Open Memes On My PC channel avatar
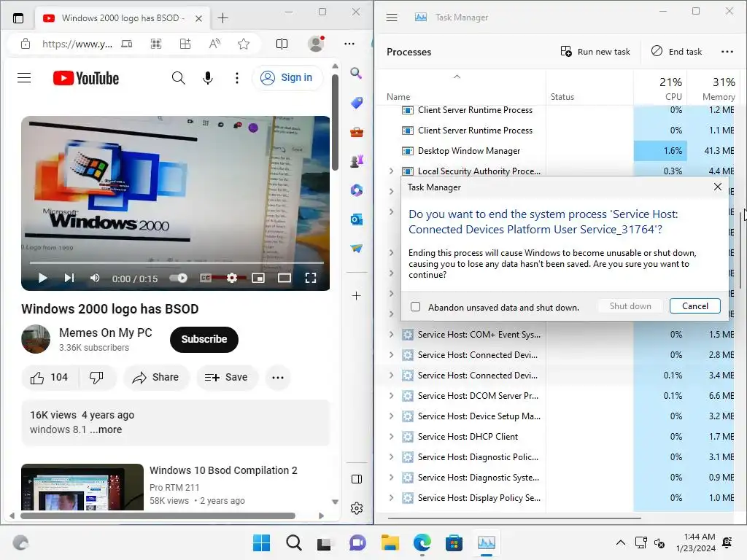747x560 pixels. 36,339
